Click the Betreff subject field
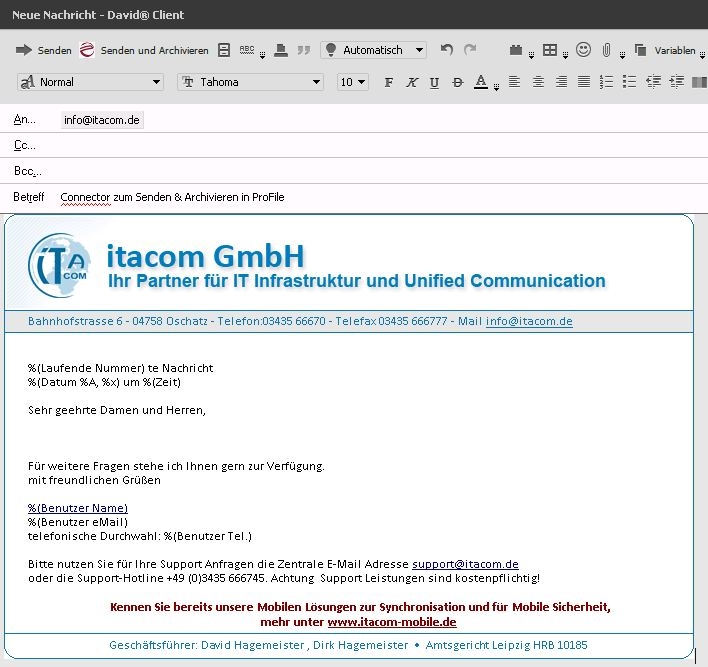 tap(382, 197)
